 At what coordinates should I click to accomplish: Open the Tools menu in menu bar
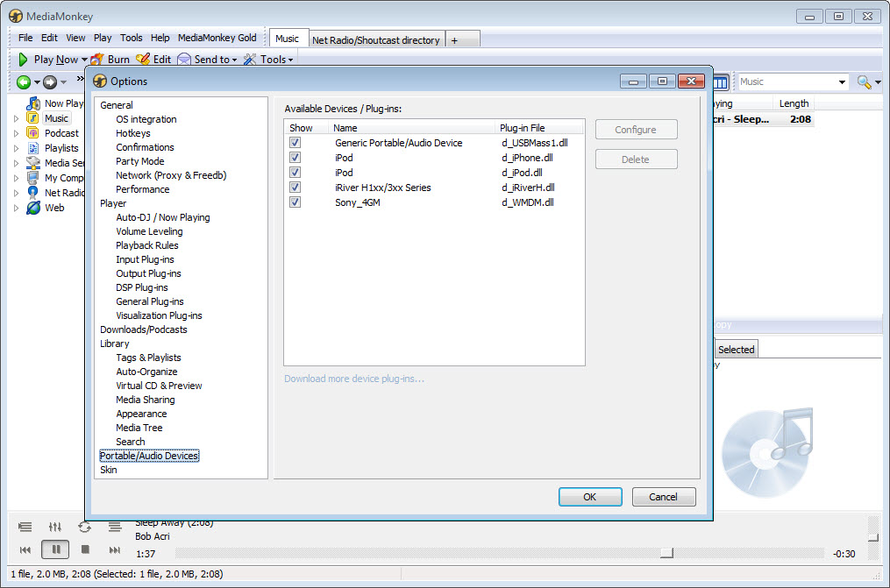click(x=132, y=38)
